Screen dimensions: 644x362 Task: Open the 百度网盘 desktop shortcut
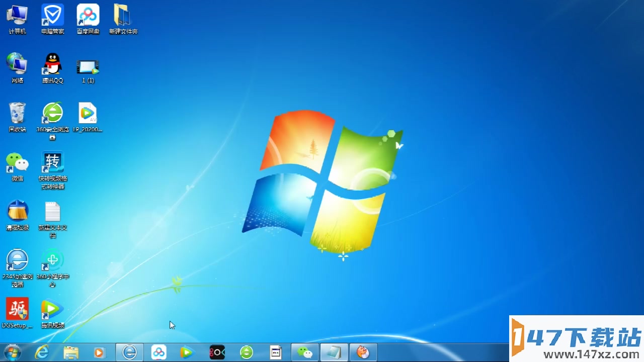click(x=88, y=19)
